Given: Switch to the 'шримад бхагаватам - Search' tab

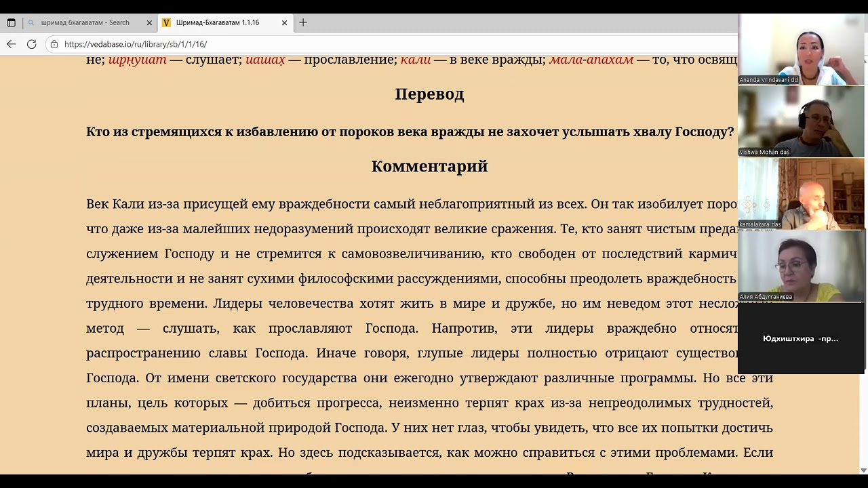Looking at the screenshot, I should click(89, 22).
